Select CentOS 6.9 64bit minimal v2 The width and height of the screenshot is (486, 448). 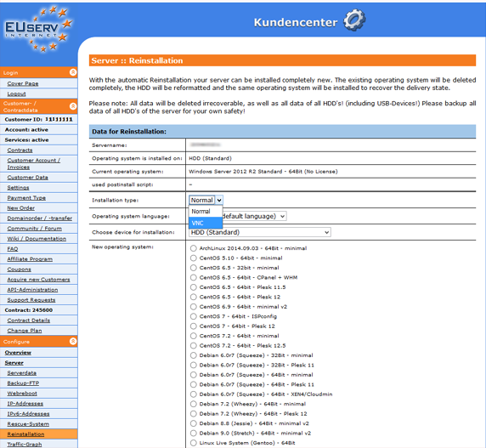[194, 307]
